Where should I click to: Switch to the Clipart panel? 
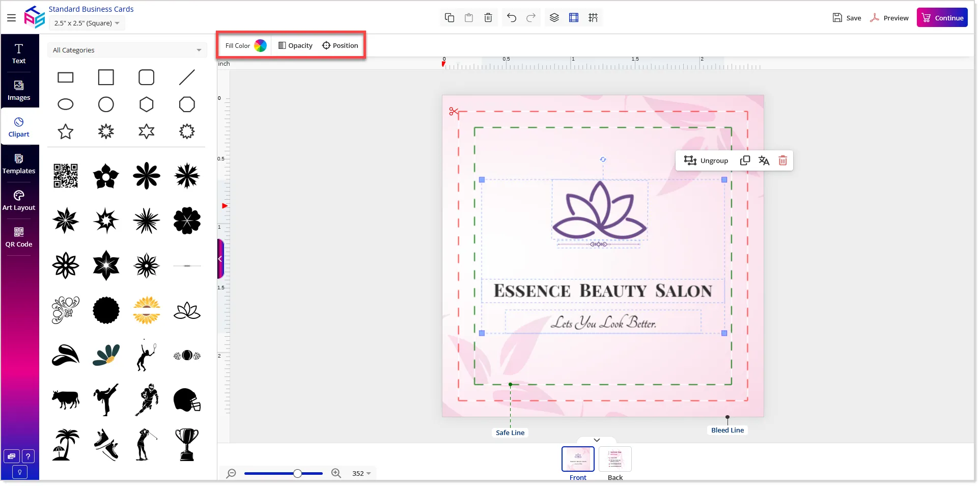click(x=19, y=127)
